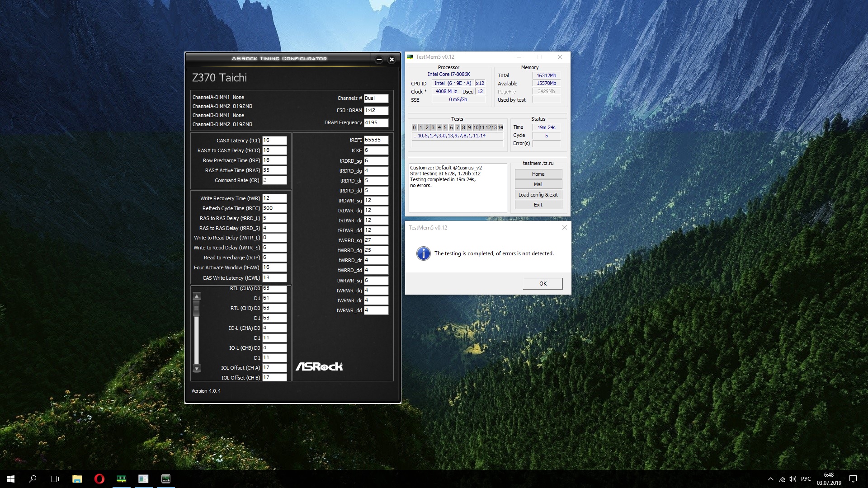Select test number 7 box

pyautogui.click(x=457, y=127)
